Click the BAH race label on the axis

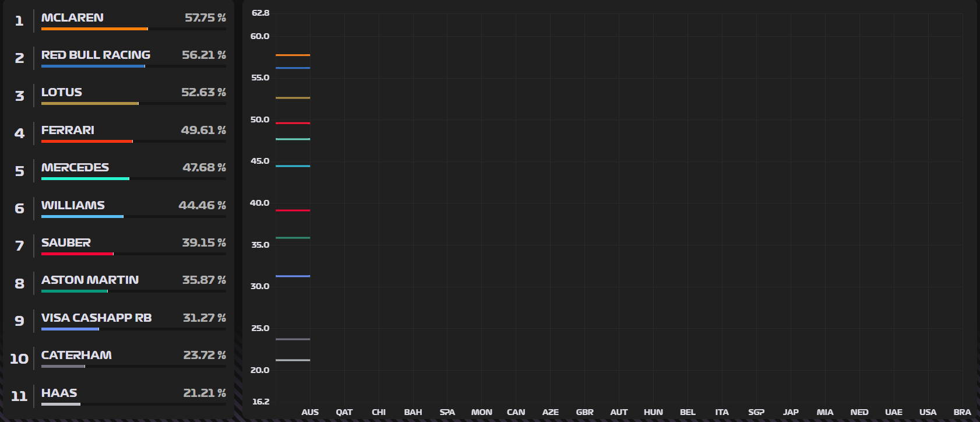point(413,412)
